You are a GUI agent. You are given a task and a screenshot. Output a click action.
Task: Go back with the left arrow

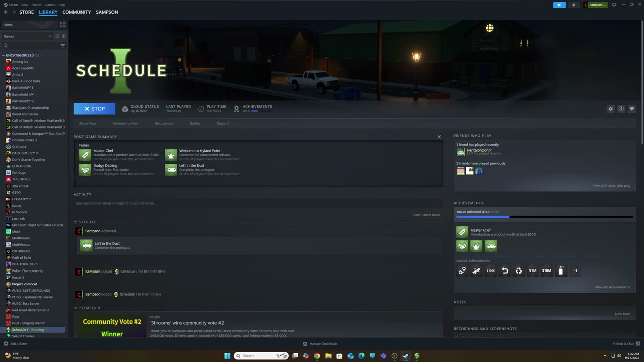6,12
